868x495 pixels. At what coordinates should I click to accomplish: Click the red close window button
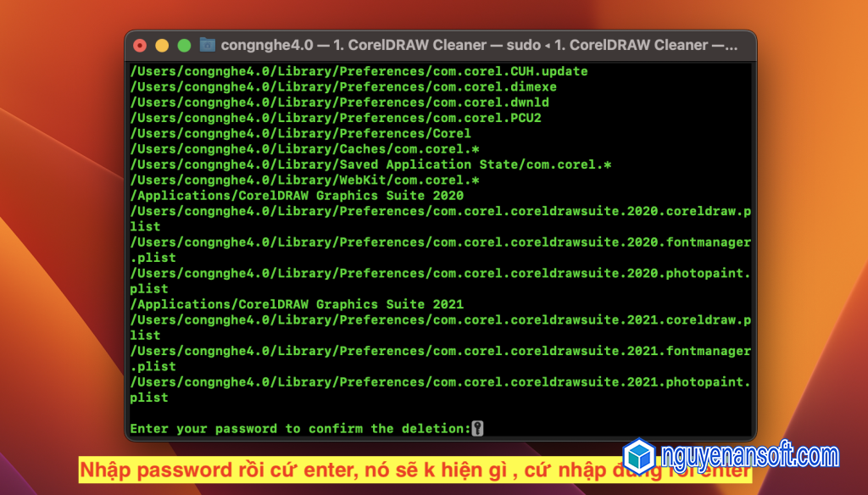[x=140, y=45]
